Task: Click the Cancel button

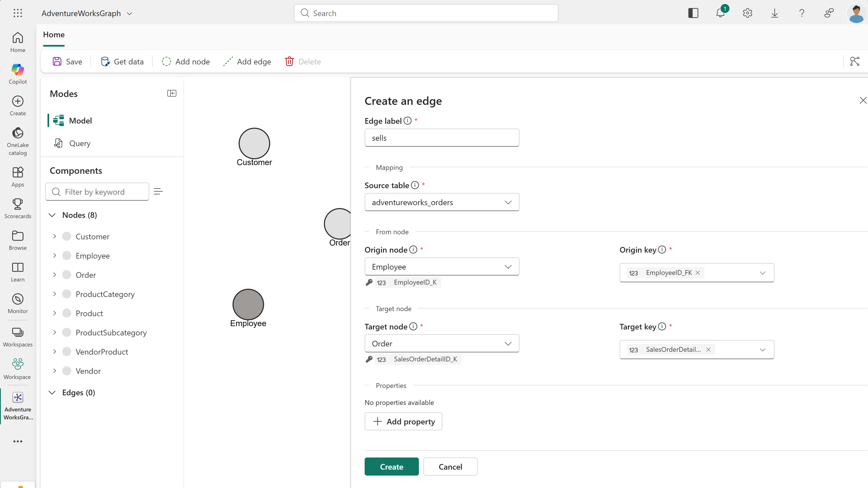Action: point(450,467)
